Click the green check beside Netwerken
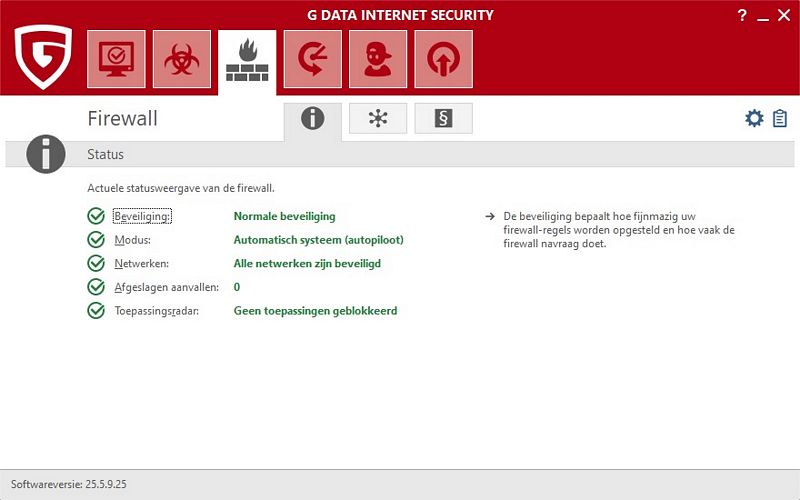This screenshot has width=800, height=500. coord(96,263)
